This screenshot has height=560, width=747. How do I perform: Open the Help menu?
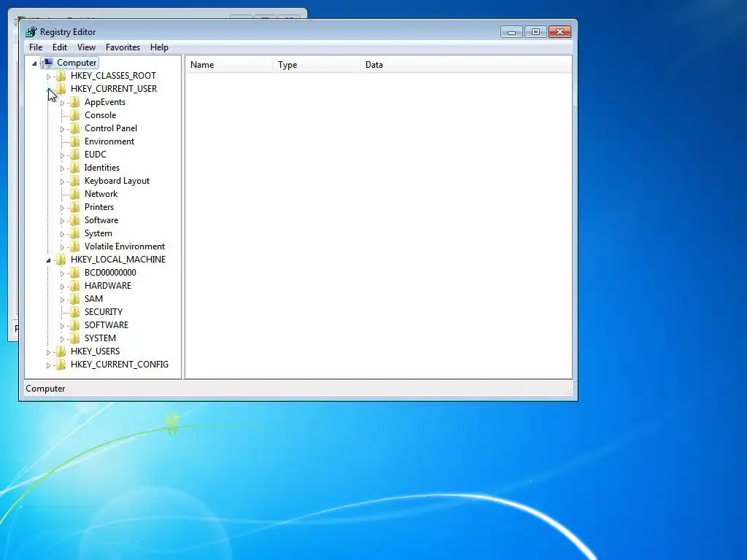(159, 47)
